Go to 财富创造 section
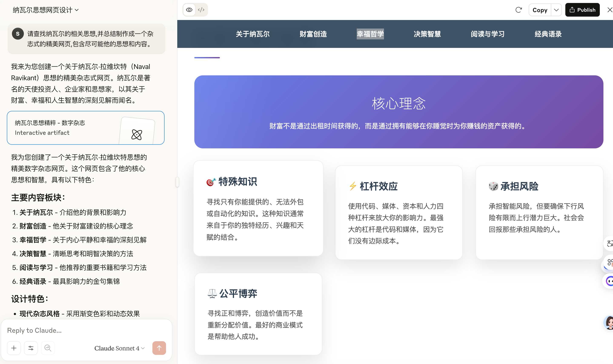This screenshot has height=364, width=613. [x=313, y=34]
